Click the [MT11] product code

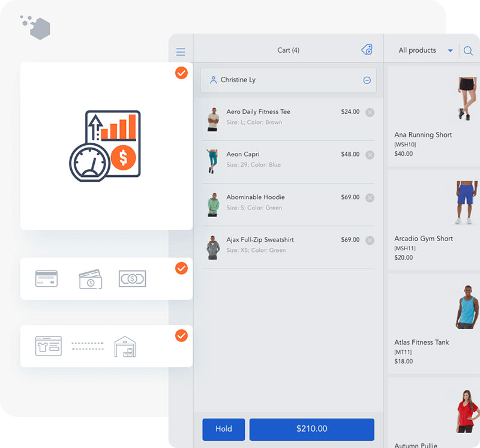(x=403, y=352)
